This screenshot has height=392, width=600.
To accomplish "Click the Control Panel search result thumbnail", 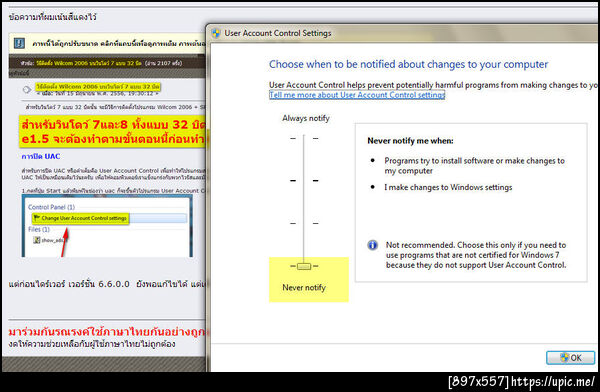I will click(107, 226).
